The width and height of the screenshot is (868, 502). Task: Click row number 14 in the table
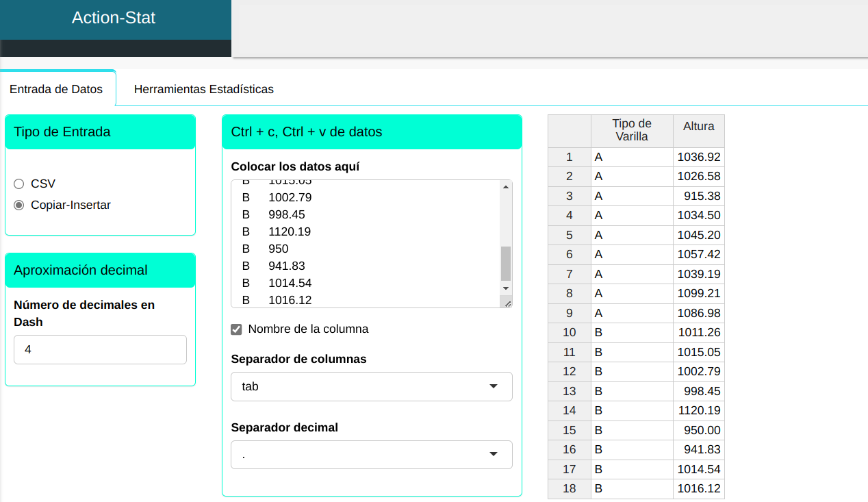pos(569,411)
